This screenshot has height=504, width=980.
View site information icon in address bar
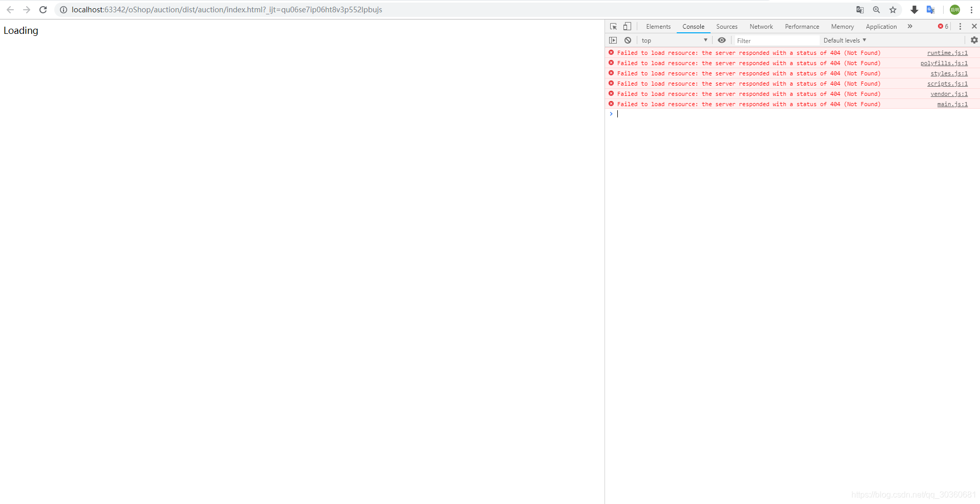[64, 10]
